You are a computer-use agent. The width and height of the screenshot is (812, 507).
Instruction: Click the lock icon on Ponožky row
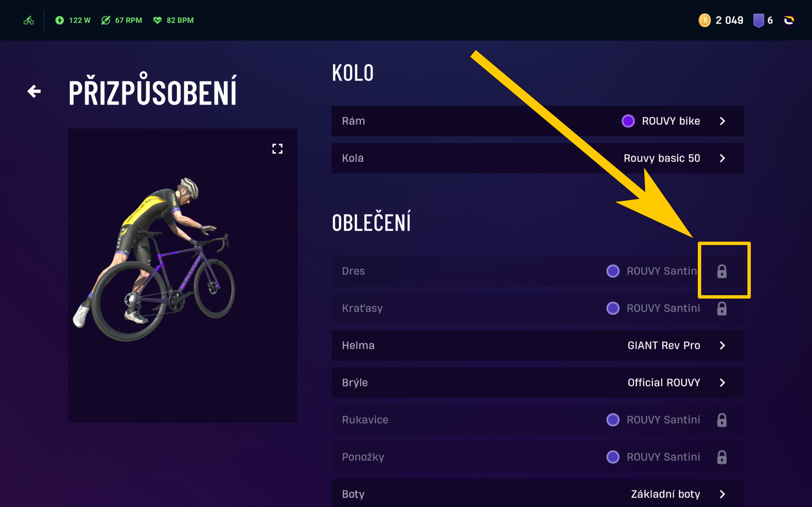tap(722, 457)
